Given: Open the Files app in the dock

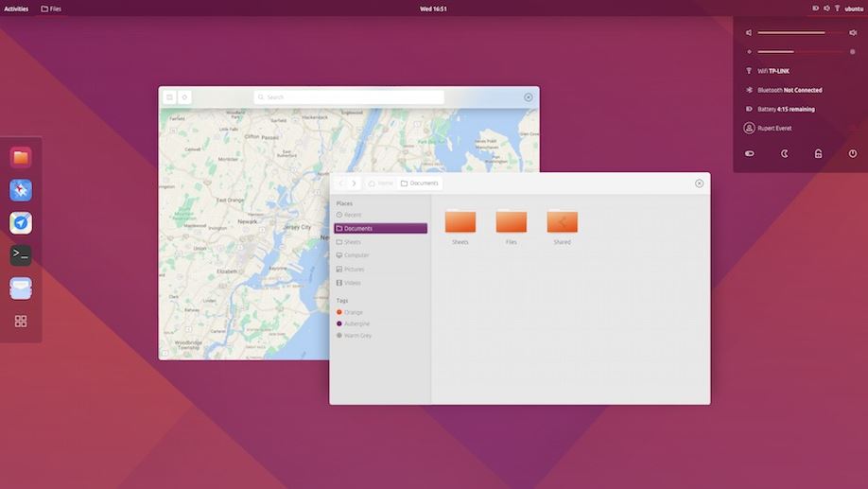Looking at the screenshot, I should [21, 157].
